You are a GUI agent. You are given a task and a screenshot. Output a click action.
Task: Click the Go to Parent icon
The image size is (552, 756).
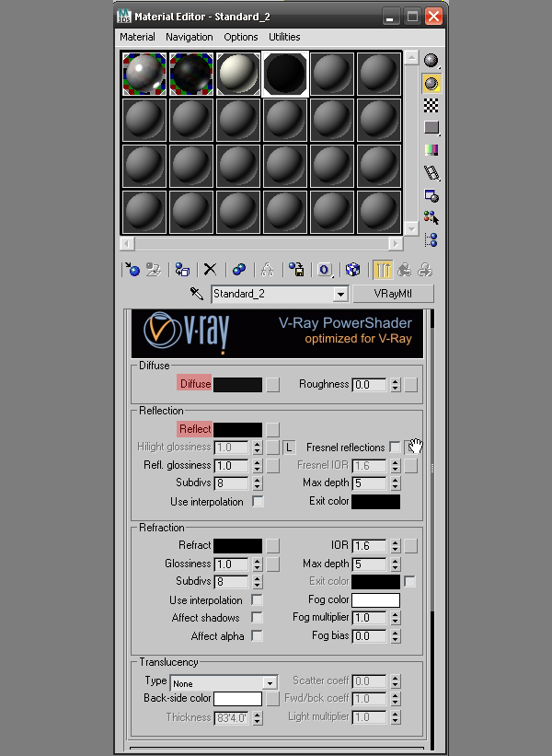click(x=405, y=270)
